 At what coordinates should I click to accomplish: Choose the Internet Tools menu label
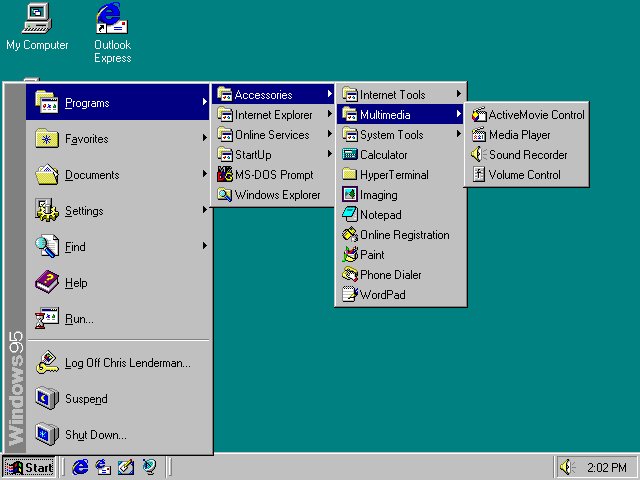[x=393, y=95]
